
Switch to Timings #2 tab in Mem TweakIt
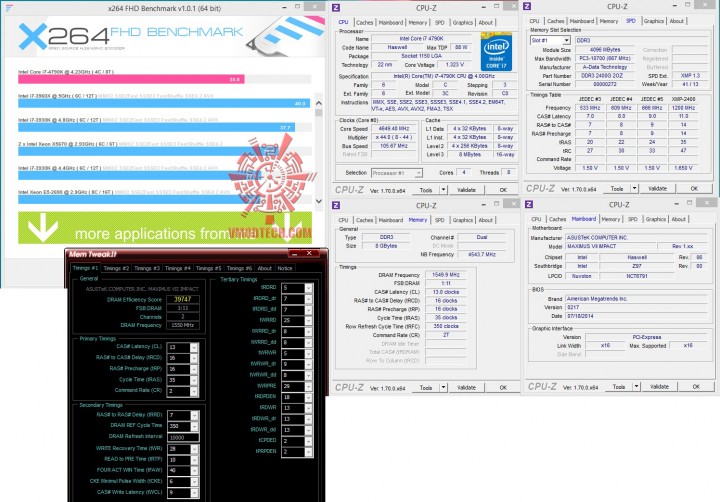(x=116, y=268)
